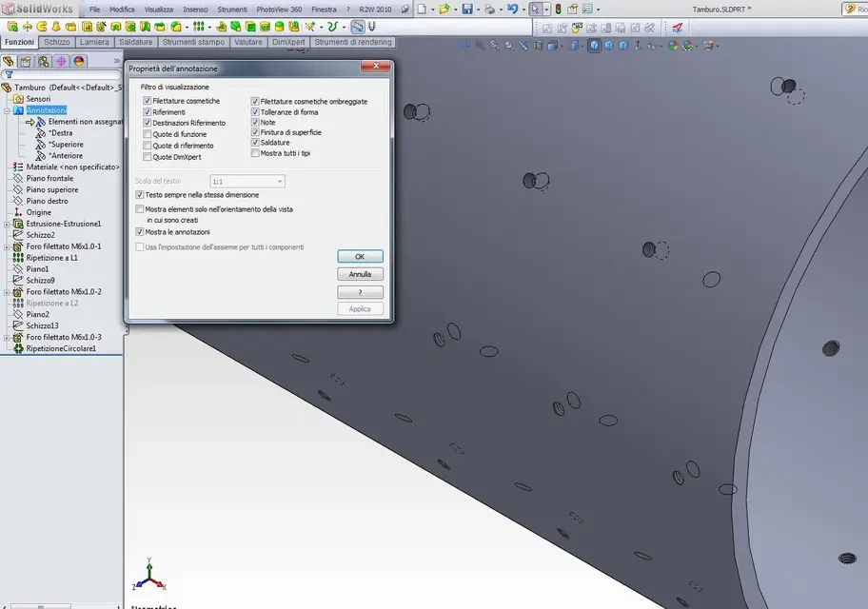Image resolution: width=868 pixels, height=609 pixels.
Task: Click the Reference Geometry icon
Action: pos(310,27)
